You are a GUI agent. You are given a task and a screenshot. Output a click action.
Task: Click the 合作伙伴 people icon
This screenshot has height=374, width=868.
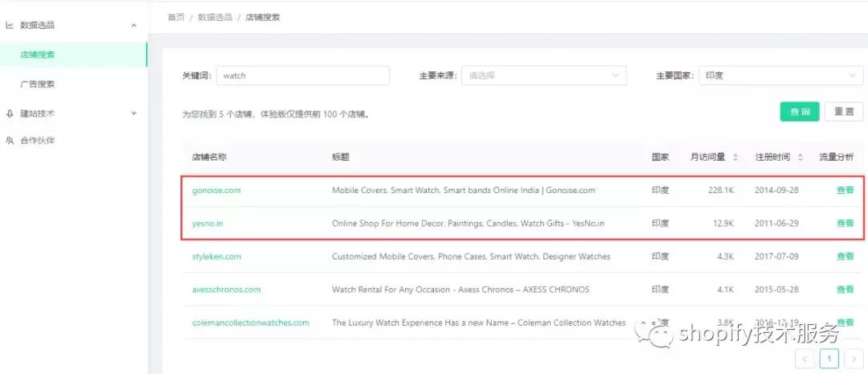[x=10, y=140]
